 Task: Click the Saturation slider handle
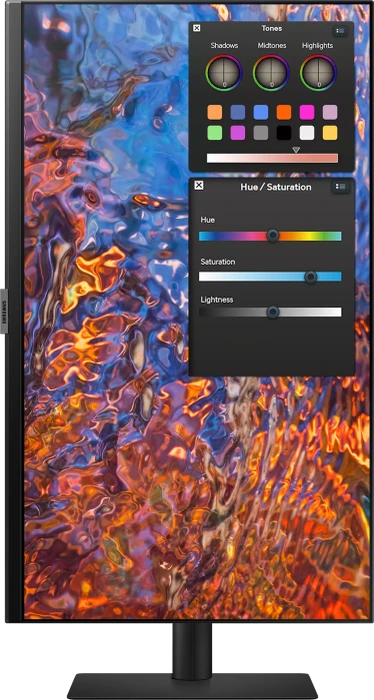(x=311, y=277)
